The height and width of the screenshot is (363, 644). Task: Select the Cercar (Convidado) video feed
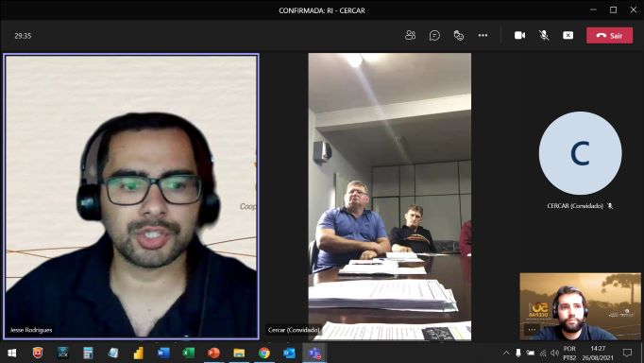click(390, 197)
